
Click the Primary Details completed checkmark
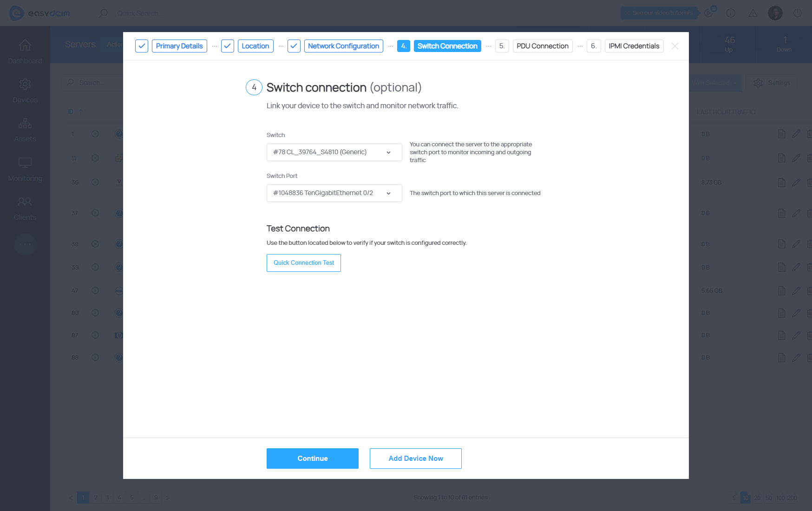click(142, 46)
